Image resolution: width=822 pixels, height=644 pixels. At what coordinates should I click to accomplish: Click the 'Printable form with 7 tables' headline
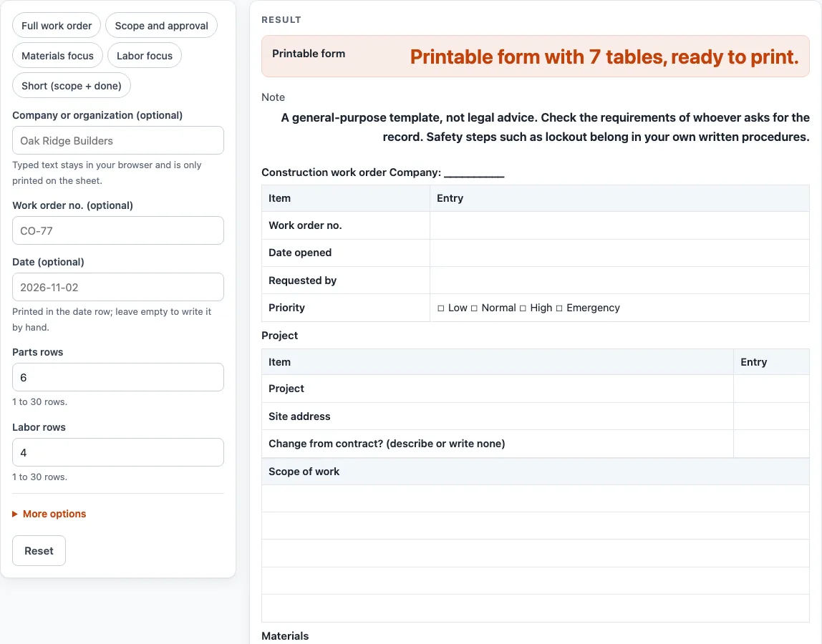click(604, 57)
